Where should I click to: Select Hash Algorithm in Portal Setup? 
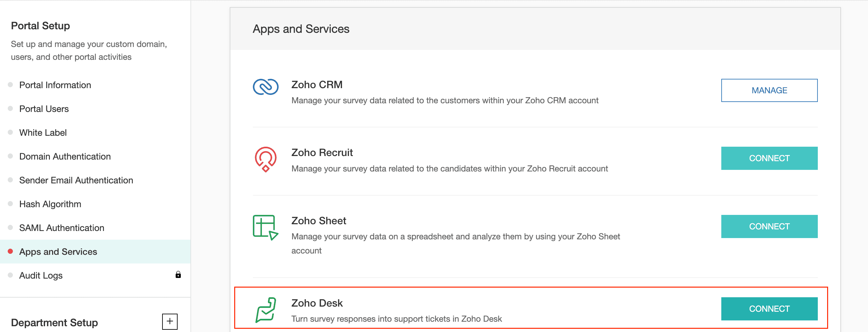(50, 204)
